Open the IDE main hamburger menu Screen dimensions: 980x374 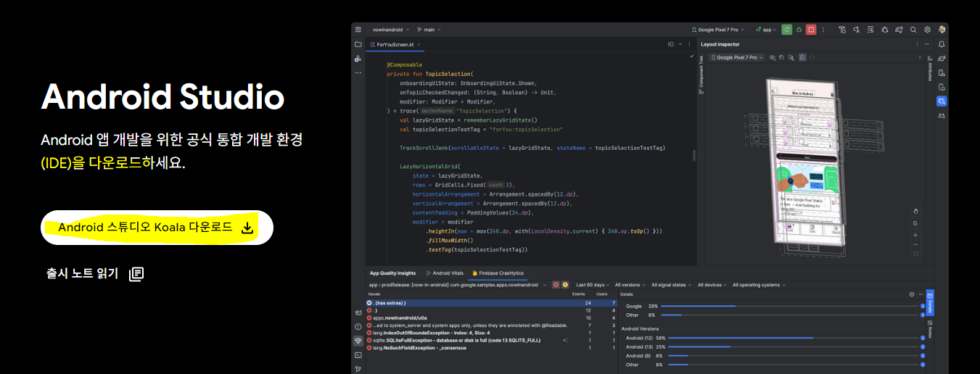coord(358,30)
